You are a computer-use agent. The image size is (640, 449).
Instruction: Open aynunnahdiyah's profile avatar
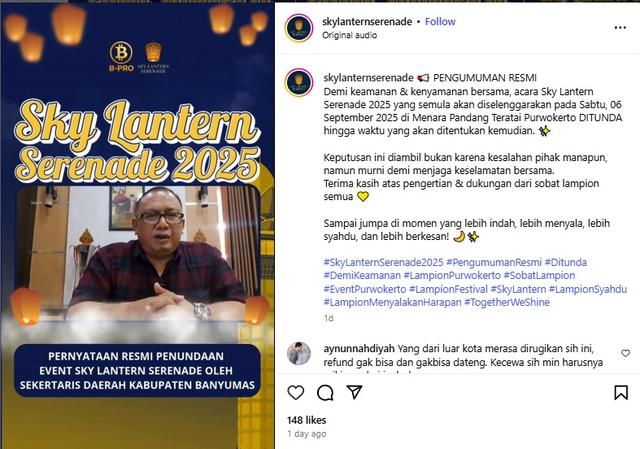299,353
